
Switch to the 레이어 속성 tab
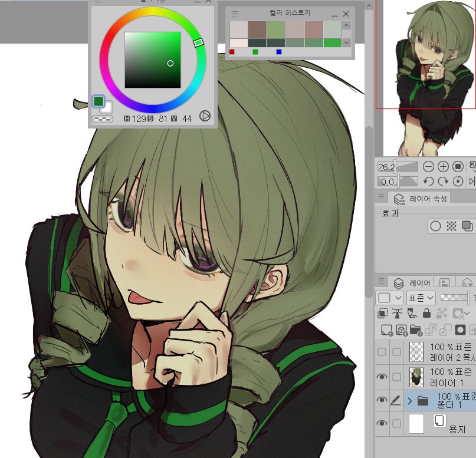(x=420, y=199)
